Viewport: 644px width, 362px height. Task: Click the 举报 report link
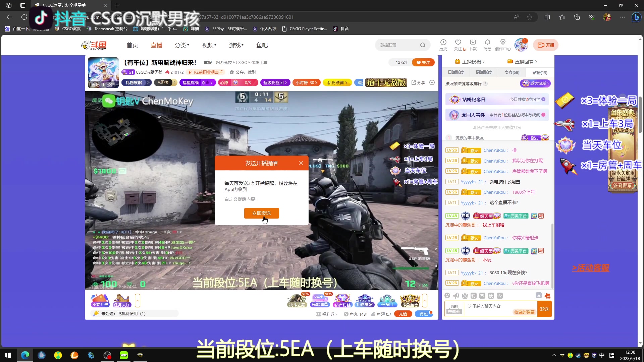(208, 63)
